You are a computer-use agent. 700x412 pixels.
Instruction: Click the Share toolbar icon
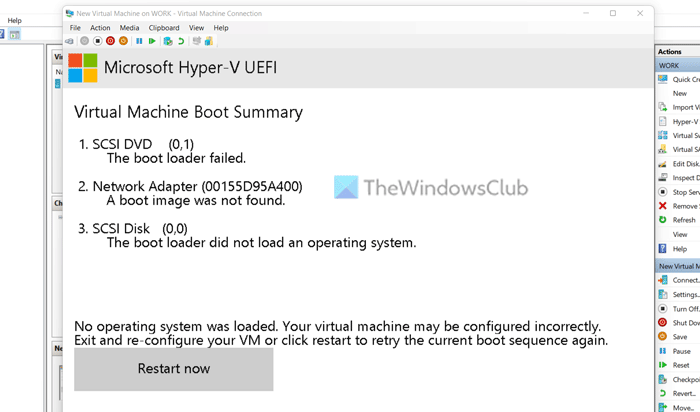(209, 41)
